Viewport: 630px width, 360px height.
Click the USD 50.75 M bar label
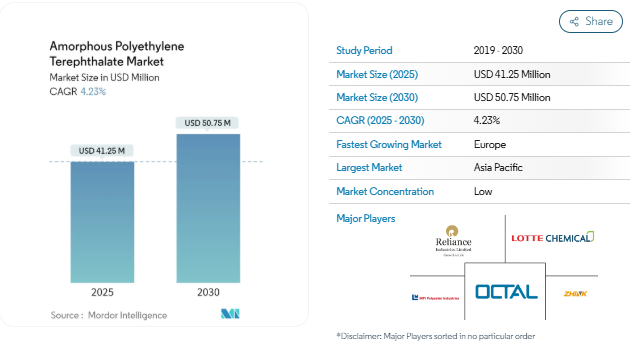tap(207, 123)
